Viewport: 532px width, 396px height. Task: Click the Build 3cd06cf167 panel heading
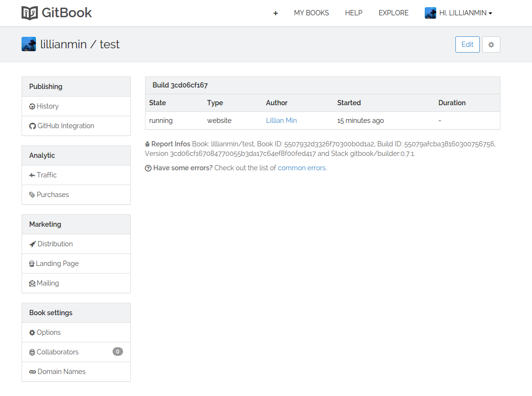click(x=180, y=85)
